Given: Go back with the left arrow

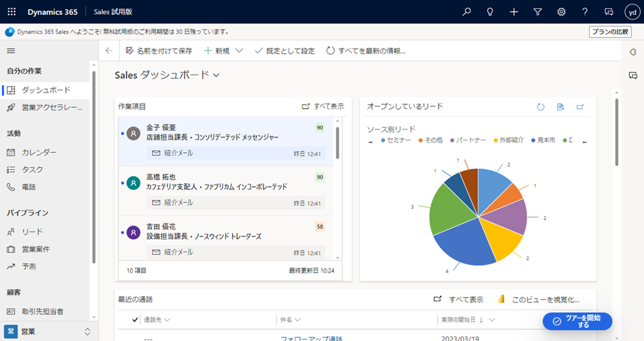Looking at the screenshot, I should [109, 51].
